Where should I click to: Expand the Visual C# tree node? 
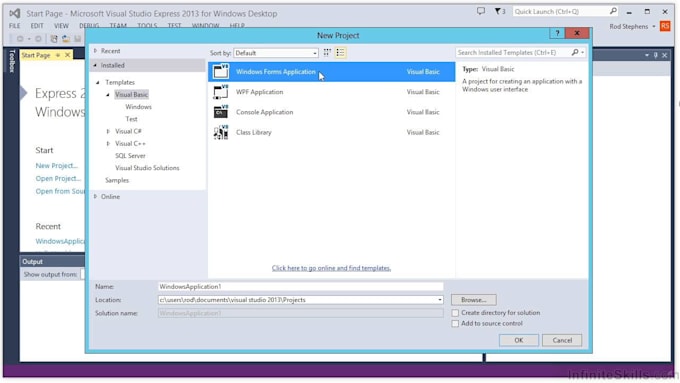(108, 131)
